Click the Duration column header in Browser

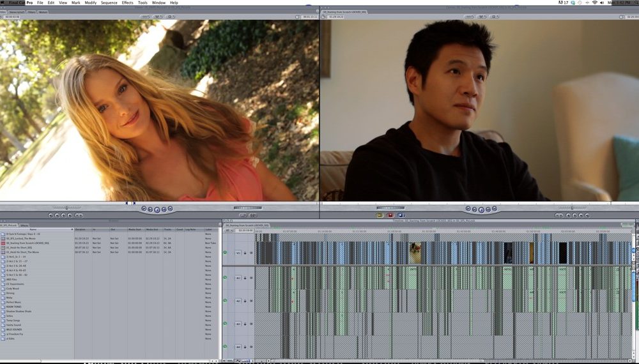tap(81, 230)
